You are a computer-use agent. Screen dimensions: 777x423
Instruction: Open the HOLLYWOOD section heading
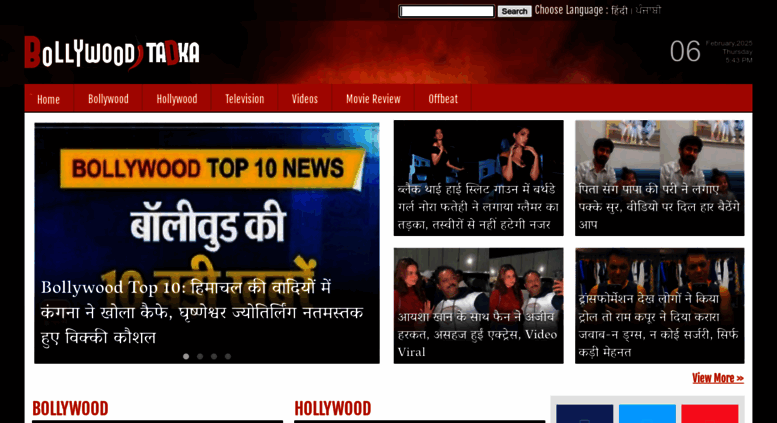pos(333,409)
